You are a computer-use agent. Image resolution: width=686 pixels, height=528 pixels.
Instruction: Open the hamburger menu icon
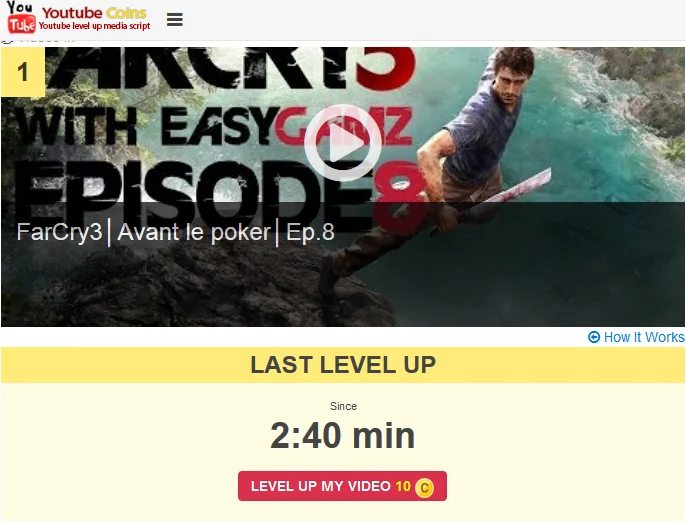click(x=175, y=19)
